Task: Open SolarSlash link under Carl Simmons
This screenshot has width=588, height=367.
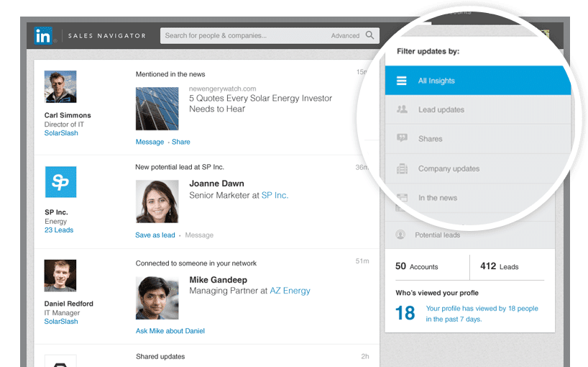Action: [61, 133]
